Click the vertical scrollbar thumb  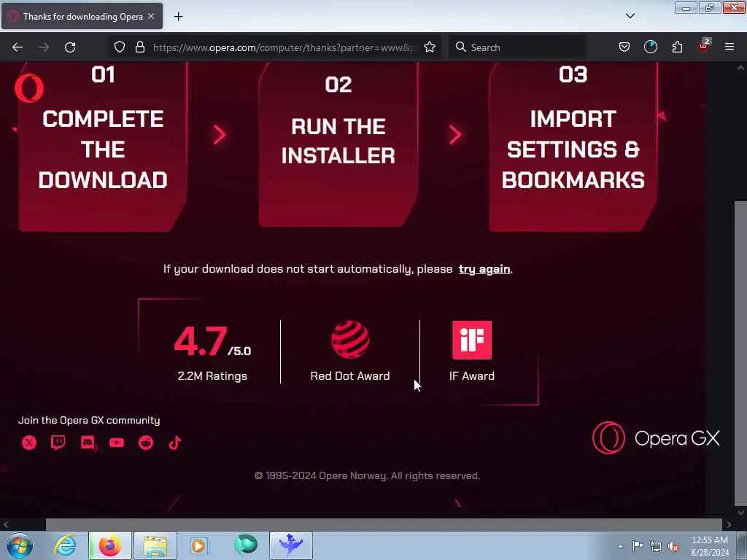(x=740, y=352)
